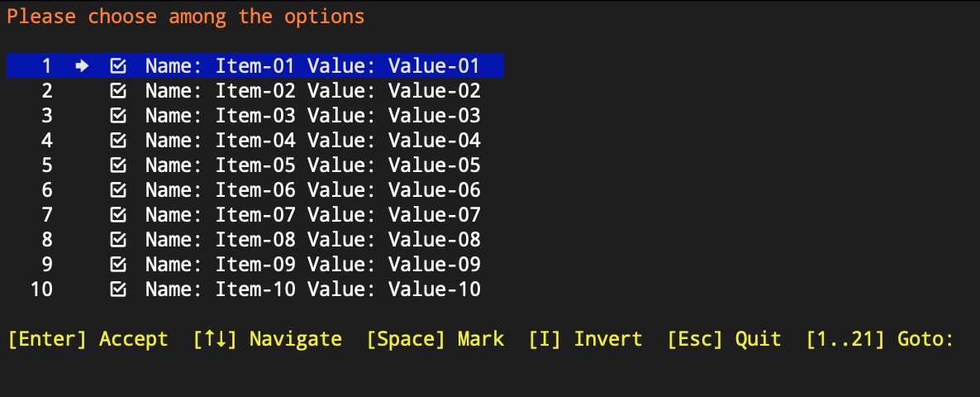Click the [Enter] Accept hint
Viewport: 980px width, 397px height.
tap(88, 339)
